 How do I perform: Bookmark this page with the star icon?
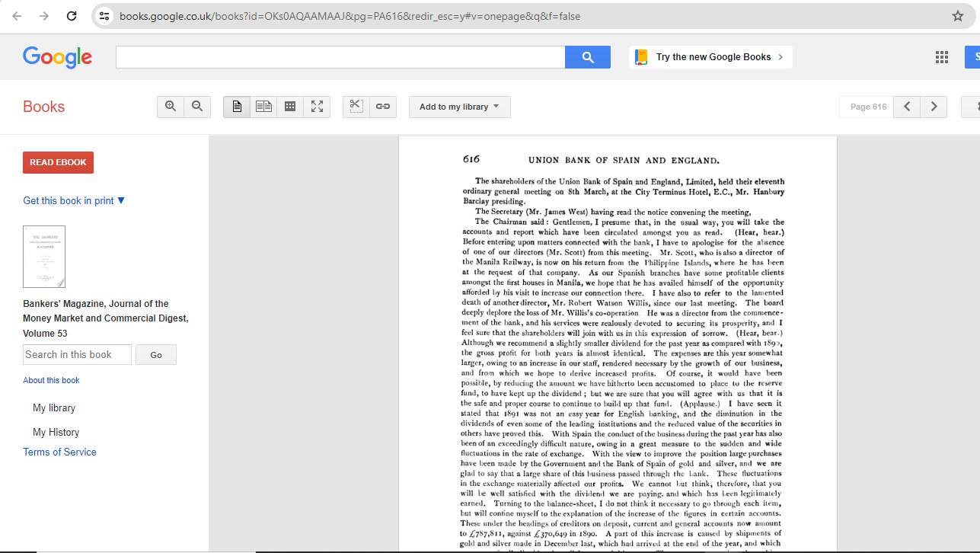[x=958, y=16]
